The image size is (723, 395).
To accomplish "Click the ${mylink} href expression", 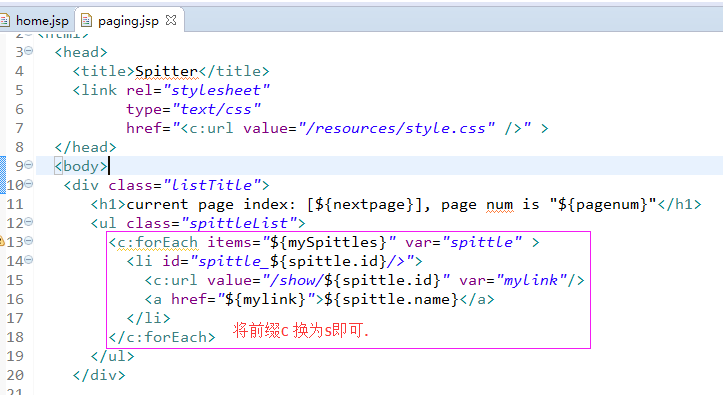I will pyautogui.click(x=266, y=299).
